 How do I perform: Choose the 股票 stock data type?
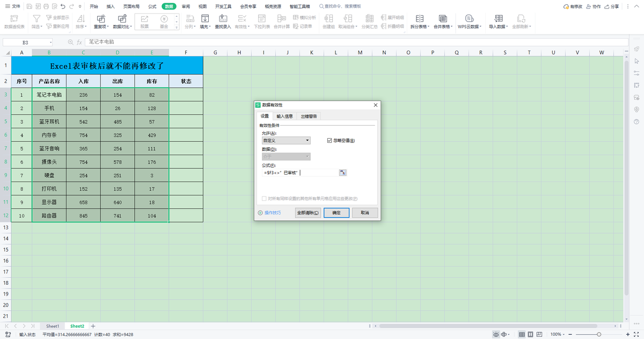145,21
